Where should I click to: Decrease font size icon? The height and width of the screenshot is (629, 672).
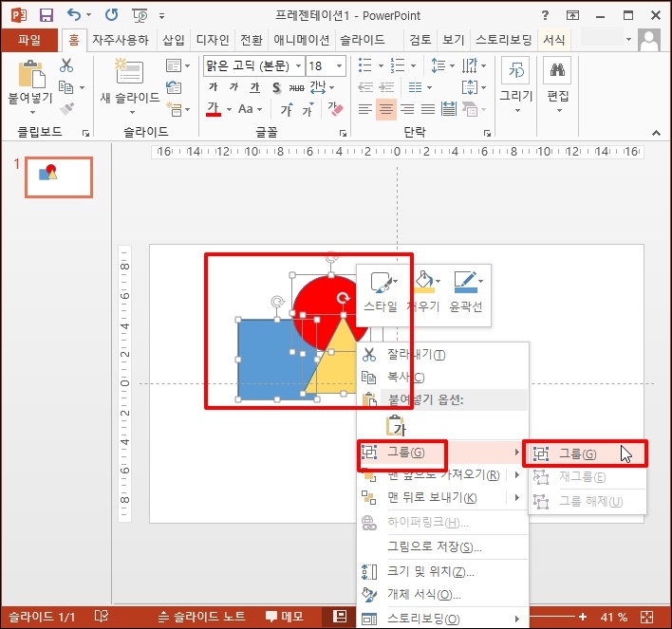[308, 110]
